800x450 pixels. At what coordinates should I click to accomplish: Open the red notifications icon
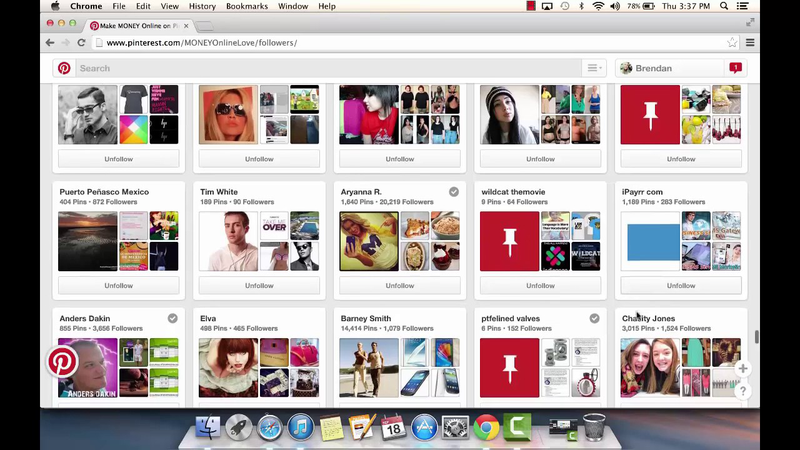pyautogui.click(x=735, y=68)
